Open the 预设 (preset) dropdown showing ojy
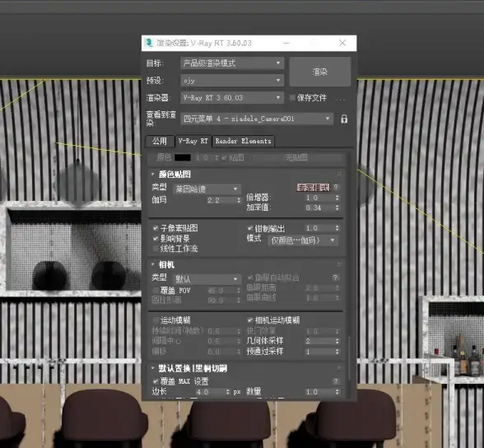Screen dimensions: 484x448 pyautogui.click(x=232, y=81)
